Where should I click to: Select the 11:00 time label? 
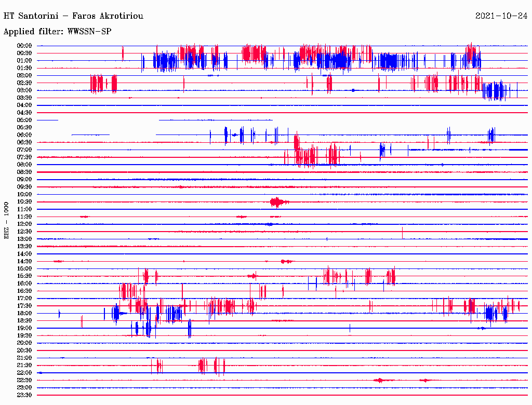click(24, 209)
